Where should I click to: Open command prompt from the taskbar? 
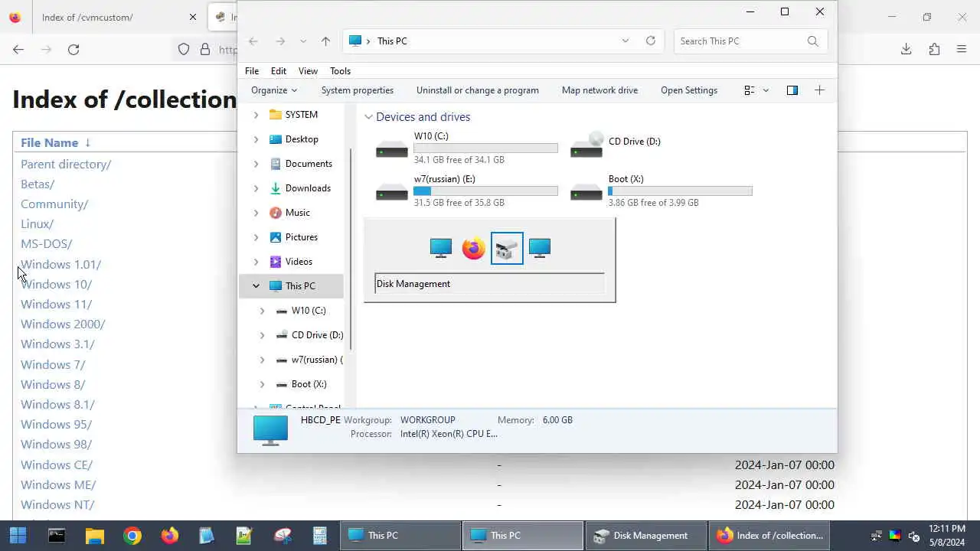pyautogui.click(x=57, y=535)
